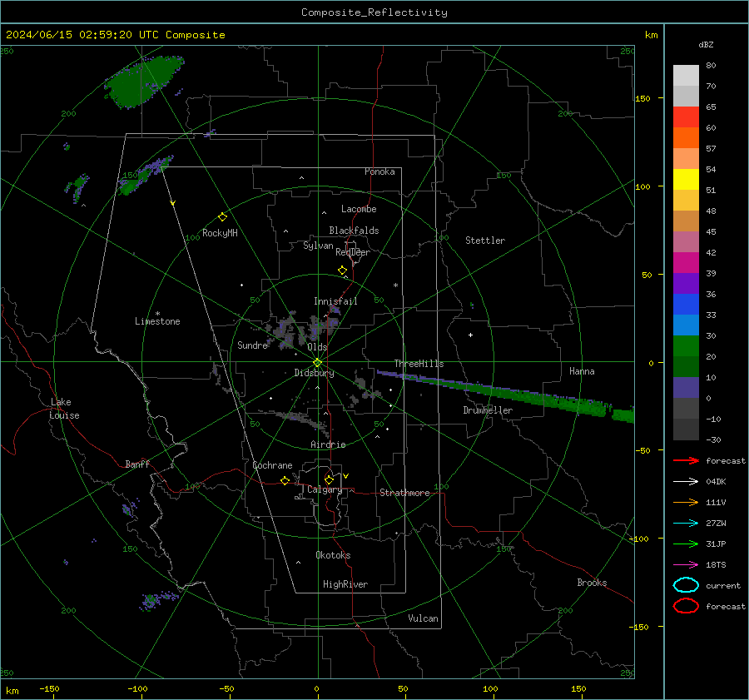Click the HighRiver town label
Viewport: 749px width, 700px height.
click(345, 584)
